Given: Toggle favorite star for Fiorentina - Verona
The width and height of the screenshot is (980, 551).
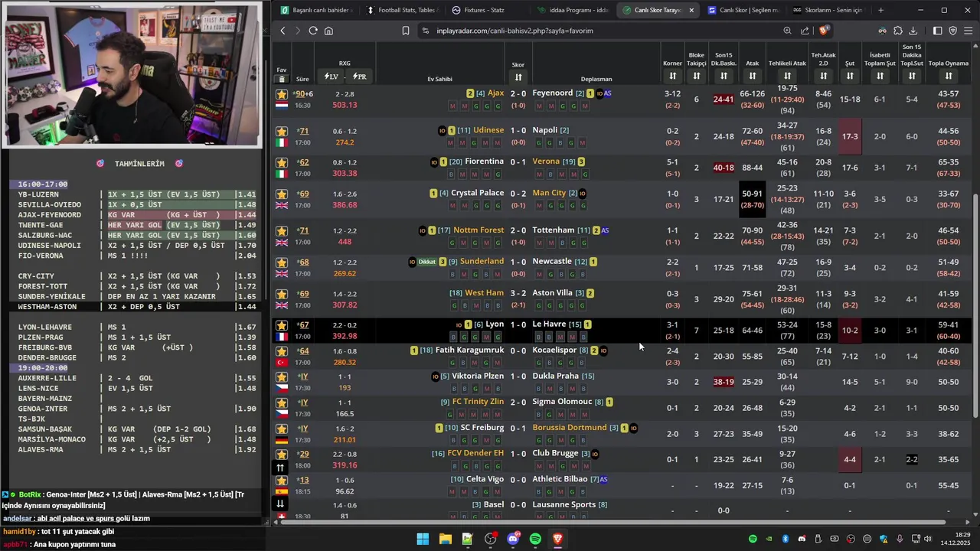Looking at the screenshot, I should 282,162.
